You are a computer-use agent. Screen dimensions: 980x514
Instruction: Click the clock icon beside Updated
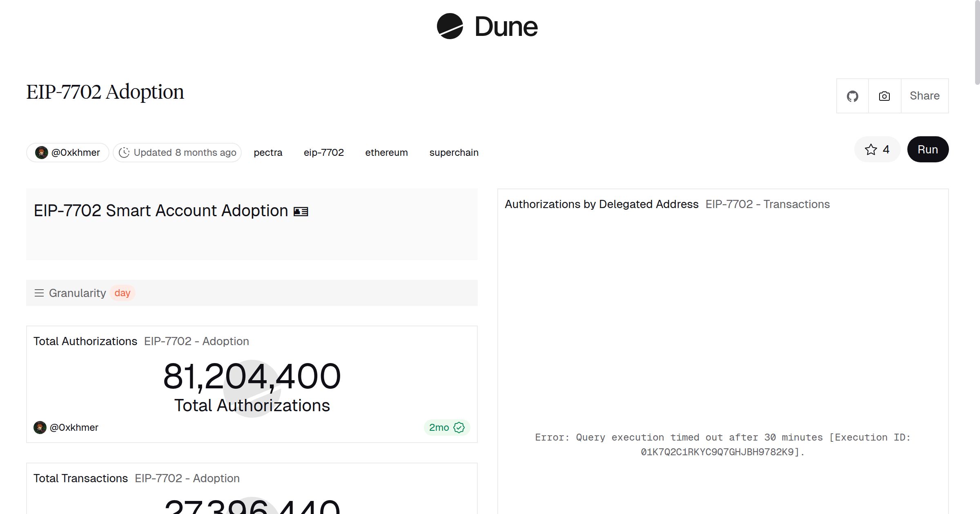(124, 153)
